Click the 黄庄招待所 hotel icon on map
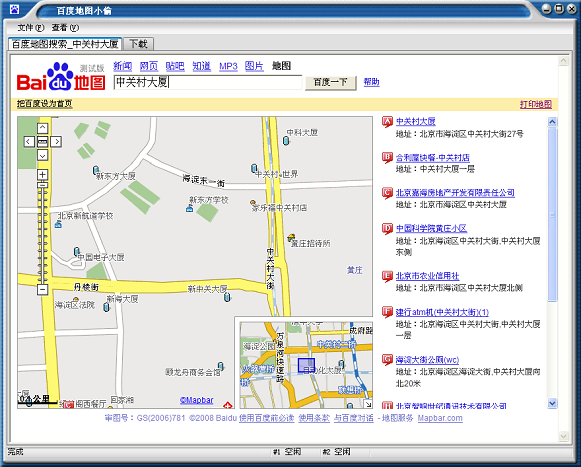 coord(292,238)
